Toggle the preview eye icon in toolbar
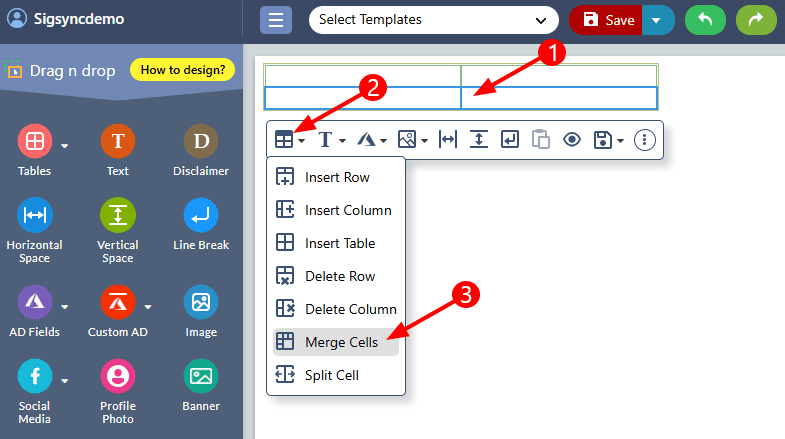Image resolution: width=785 pixels, height=439 pixels. point(571,140)
